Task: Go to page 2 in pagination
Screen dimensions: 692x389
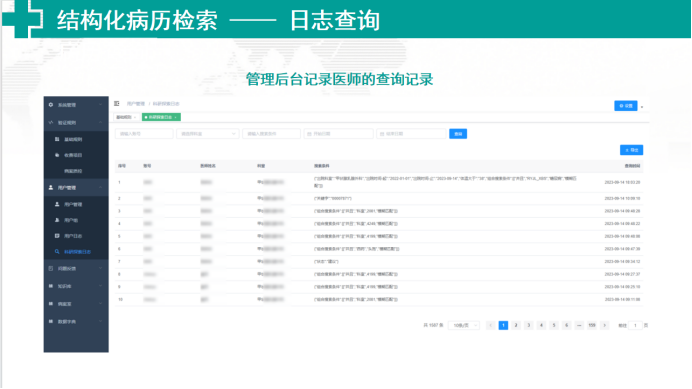Action: click(516, 325)
